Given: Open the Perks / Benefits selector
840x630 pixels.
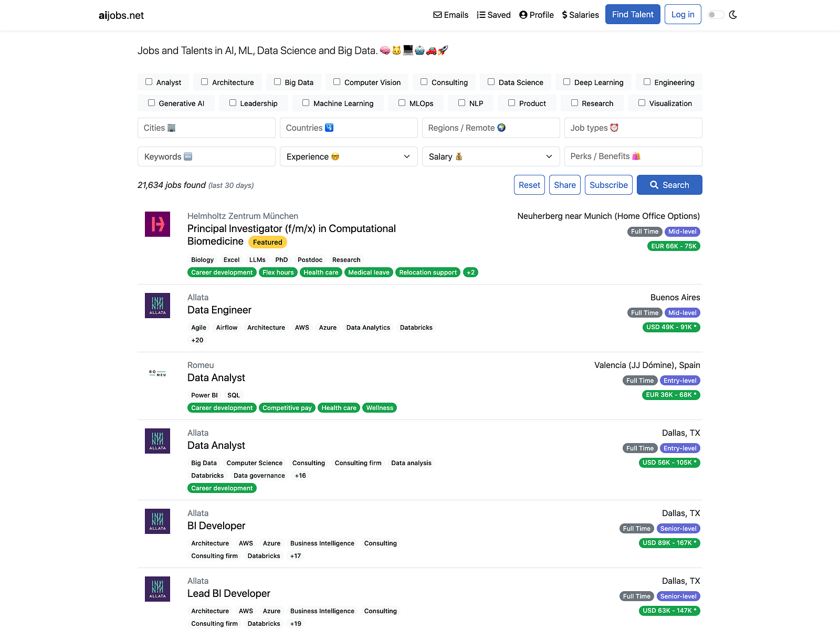Looking at the screenshot, I should (633, 156).
